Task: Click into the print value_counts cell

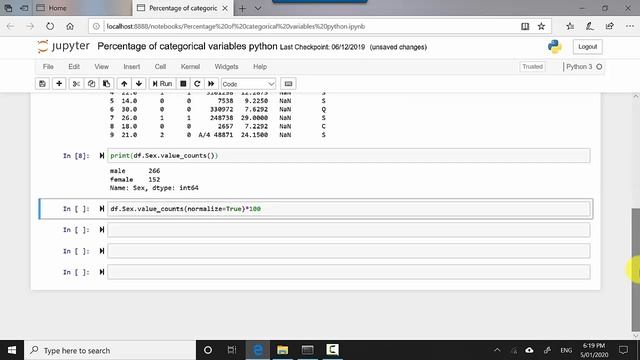Action: coord(349,156)
